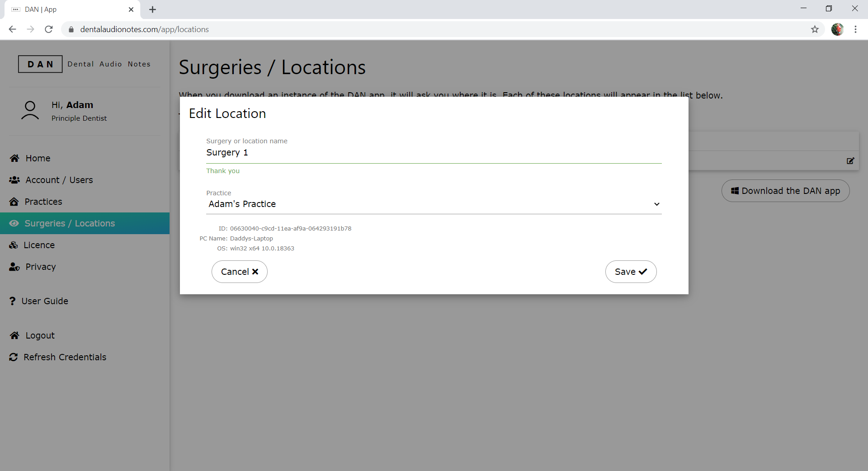Viewport: 868px width, 471px height.
Task: Click the Home house icon in sidebar
Action: (x=14, y=158)
